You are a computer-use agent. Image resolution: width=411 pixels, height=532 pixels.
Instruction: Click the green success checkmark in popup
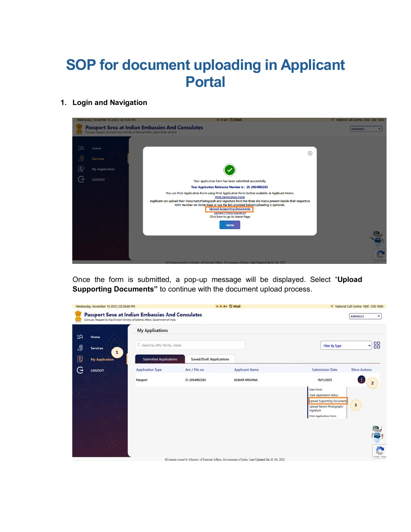tap(230, 170)
